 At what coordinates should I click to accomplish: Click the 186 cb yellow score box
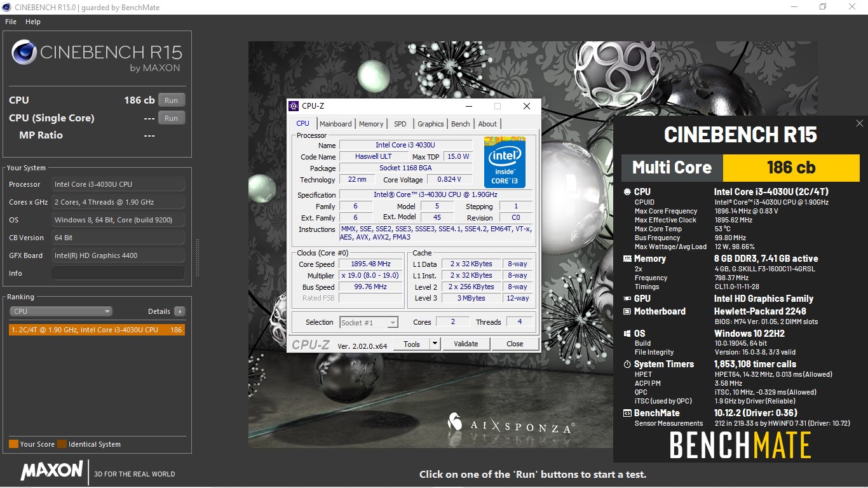tap(791, 168)
